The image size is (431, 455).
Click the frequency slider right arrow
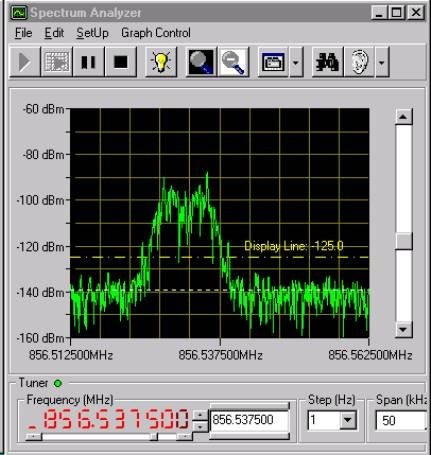point(184,437)
